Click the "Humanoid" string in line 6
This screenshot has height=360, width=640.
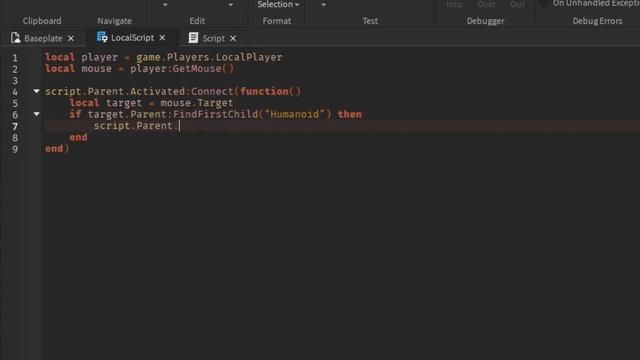click(x=295, y=114)
